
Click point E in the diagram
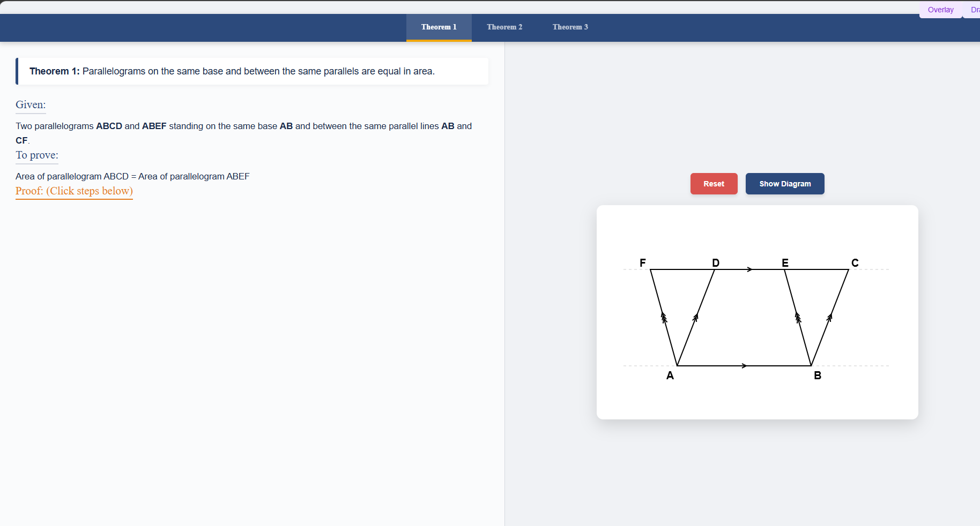(785, 262)
